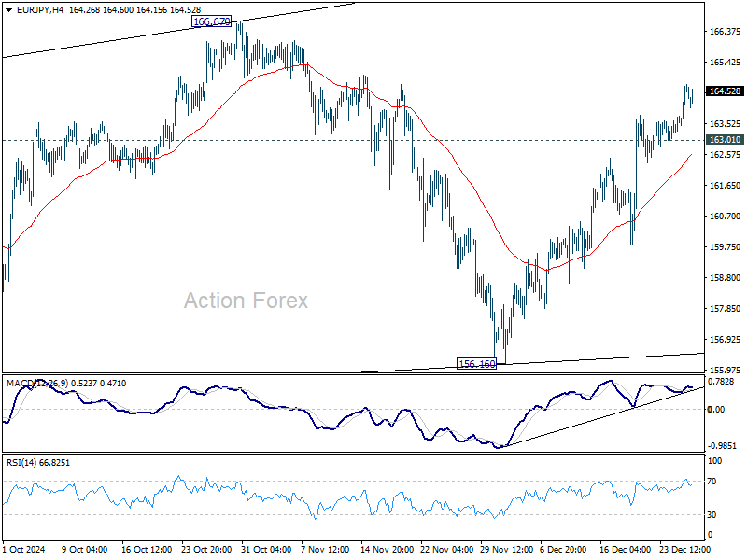Image resolution: width=747 pixels, height=560 pixels.
Task: Click the 166.670 high price label
Action: pyautogui.click(x=212, y=21)
